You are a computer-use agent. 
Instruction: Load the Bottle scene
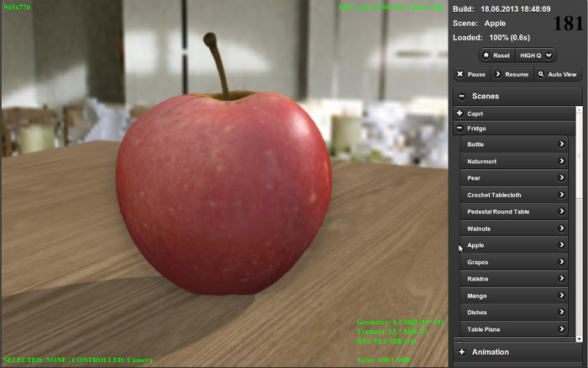514,145
